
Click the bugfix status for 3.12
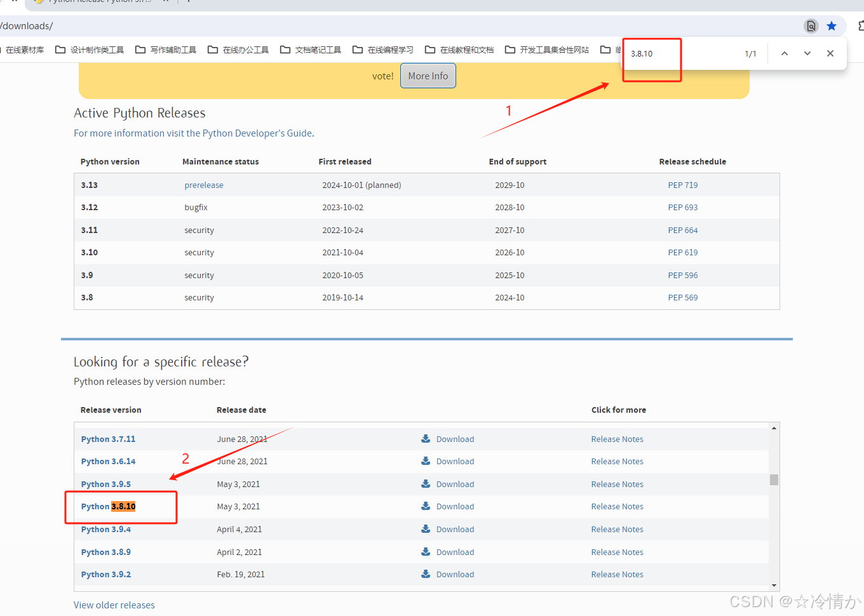pos(196,208)
